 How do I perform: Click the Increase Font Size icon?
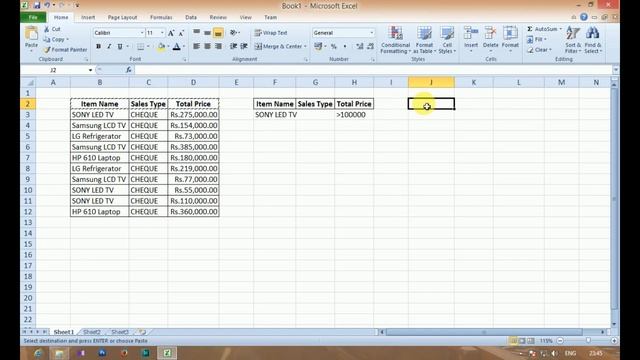coord(171,33)
